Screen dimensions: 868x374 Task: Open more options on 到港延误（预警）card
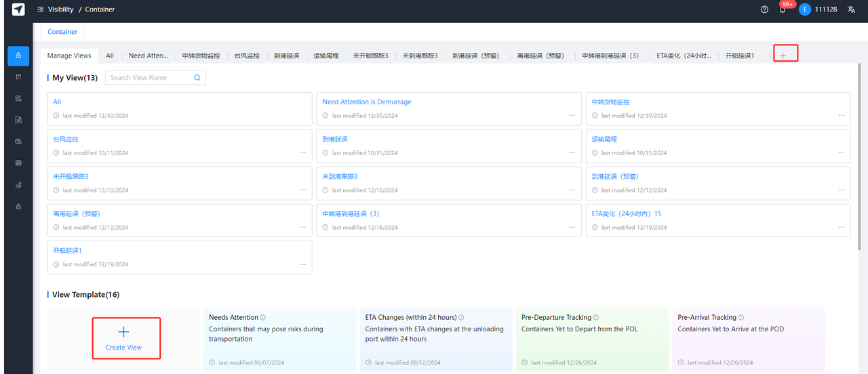841,190
